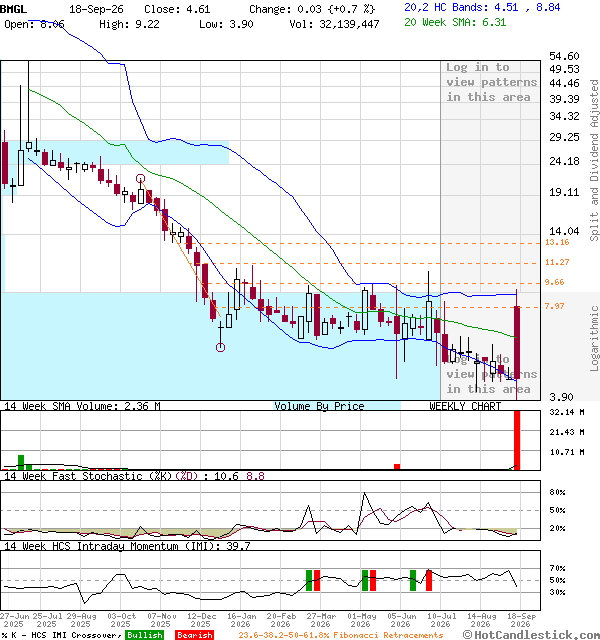Click the green Bullish legend badge
The width and height of the screenshot is (600, 640).
pyautogui.click(x=144, y=635)
